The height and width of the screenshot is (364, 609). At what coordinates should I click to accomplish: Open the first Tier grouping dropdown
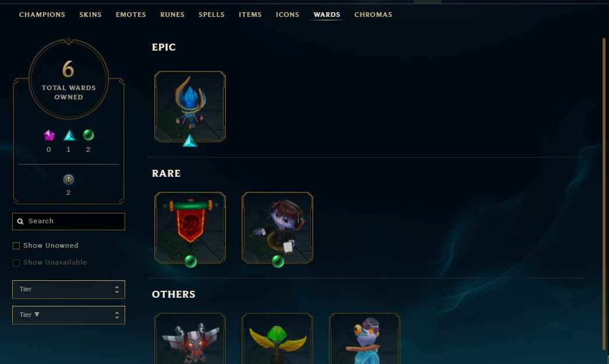click(69, 290)
